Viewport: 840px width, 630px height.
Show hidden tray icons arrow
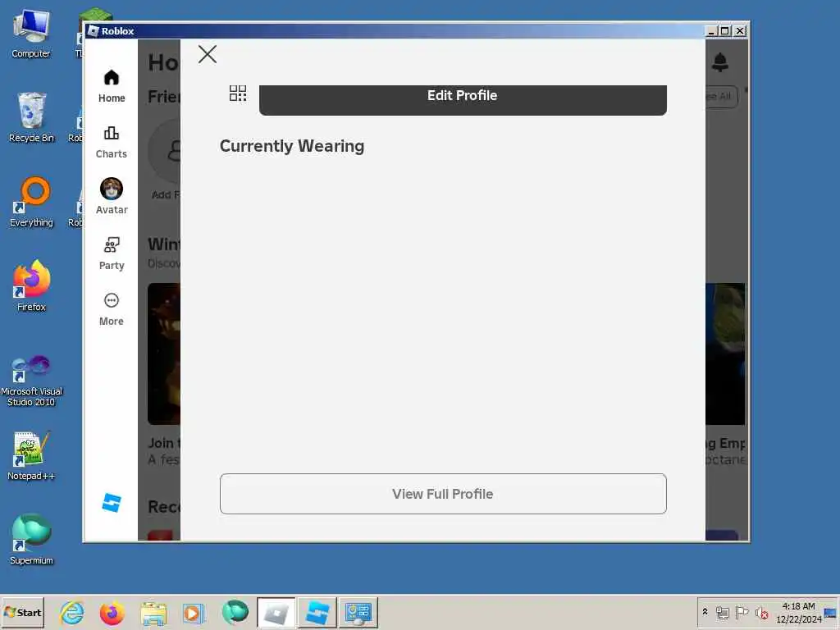coord(705,612)
